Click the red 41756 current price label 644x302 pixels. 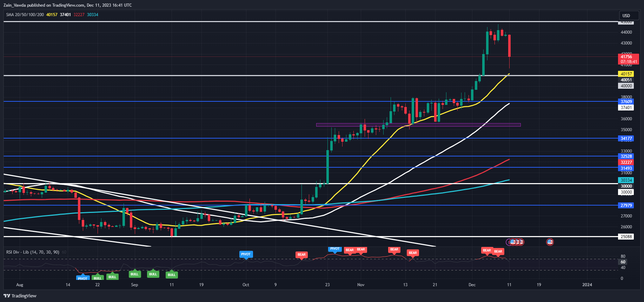tap(628, 56)
